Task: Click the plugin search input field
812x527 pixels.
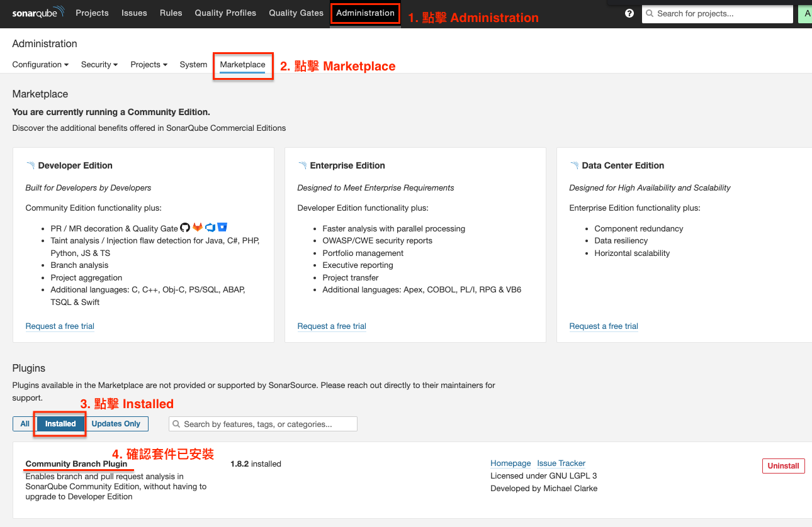Action: coord(264,423)
